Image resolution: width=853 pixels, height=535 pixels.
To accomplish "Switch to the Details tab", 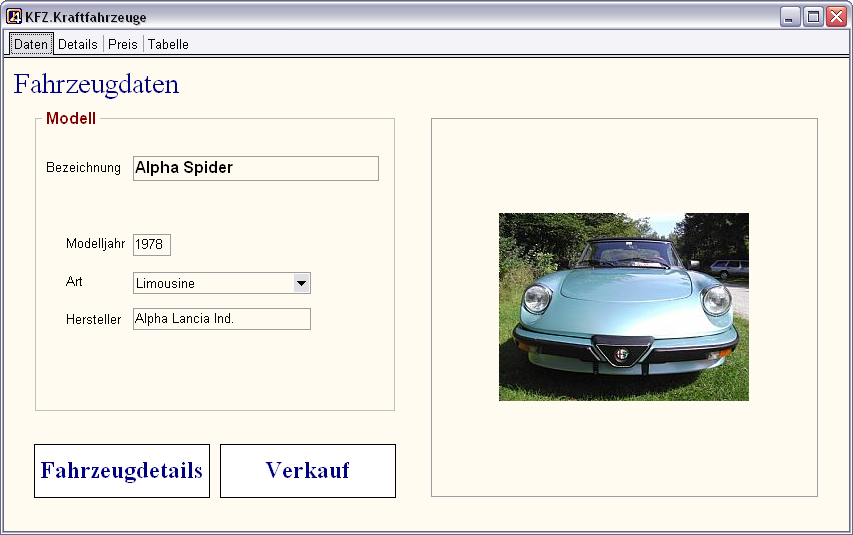I will [78, 44].
